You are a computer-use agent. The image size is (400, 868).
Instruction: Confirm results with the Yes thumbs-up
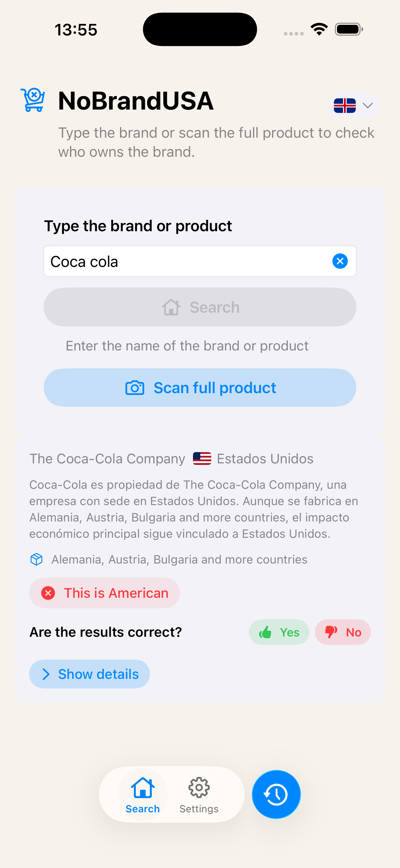(279, 632)
